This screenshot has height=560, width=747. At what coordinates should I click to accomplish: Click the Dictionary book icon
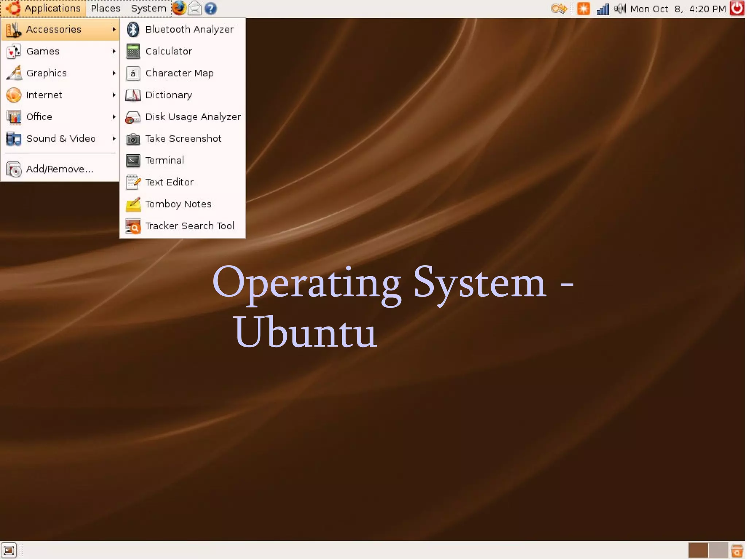coord(133,95)
